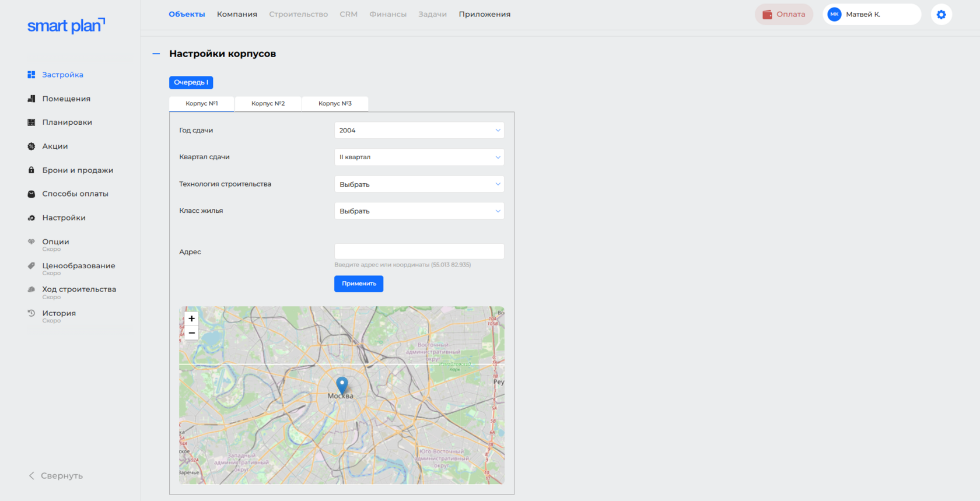Click the Применить button

tap(359, 284)
